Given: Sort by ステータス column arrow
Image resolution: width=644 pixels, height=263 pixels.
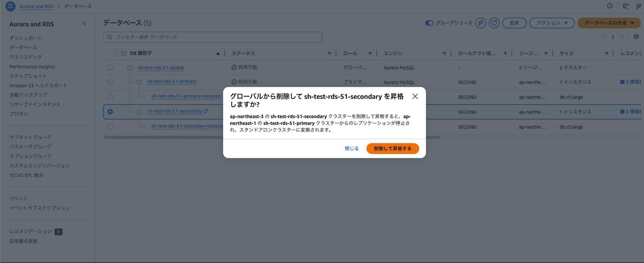Looking at the screenshot, I should 330,53.
